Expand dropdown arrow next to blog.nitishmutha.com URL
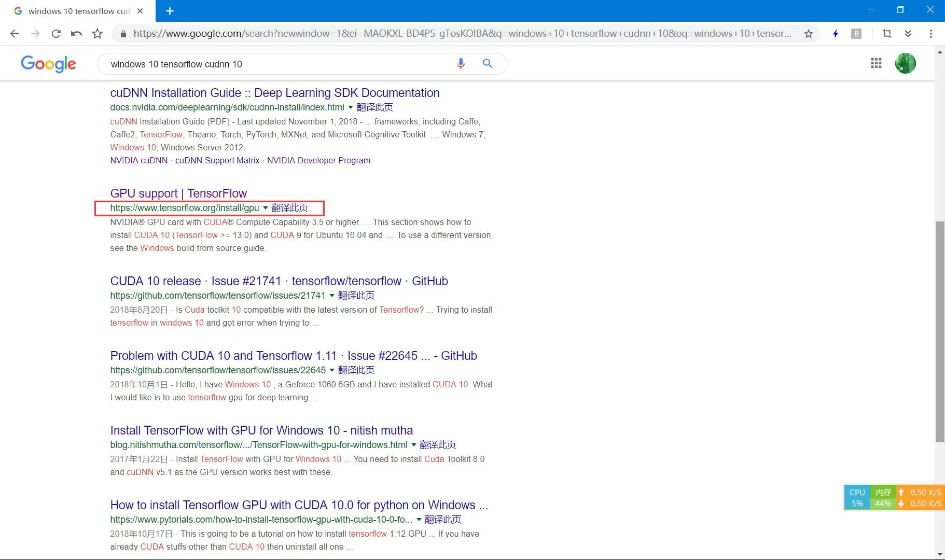The width and height of the screenshot is (945, 560). [413, 445]
